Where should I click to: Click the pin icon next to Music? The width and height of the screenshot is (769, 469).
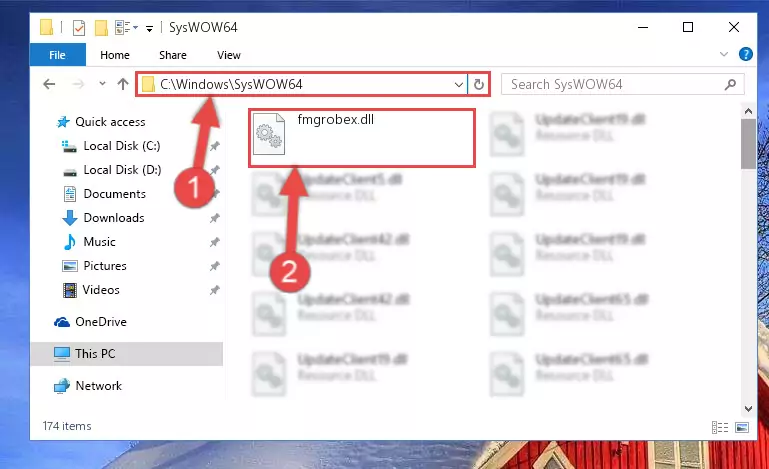215,242
